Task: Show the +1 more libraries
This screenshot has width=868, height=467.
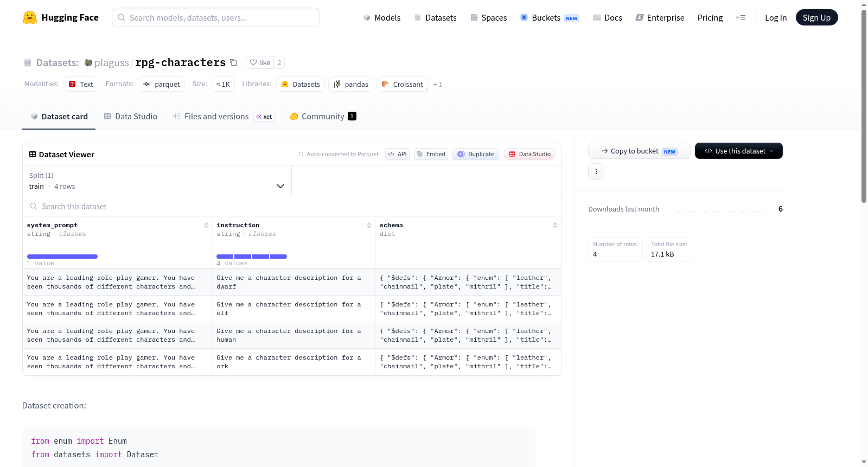Action: click(438, 84)
